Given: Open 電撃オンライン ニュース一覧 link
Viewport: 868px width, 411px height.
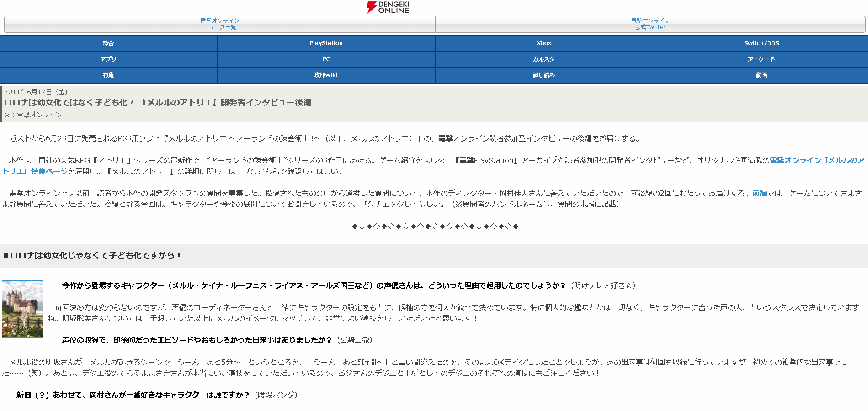Looking at the screenshot, I should point(220,24).
